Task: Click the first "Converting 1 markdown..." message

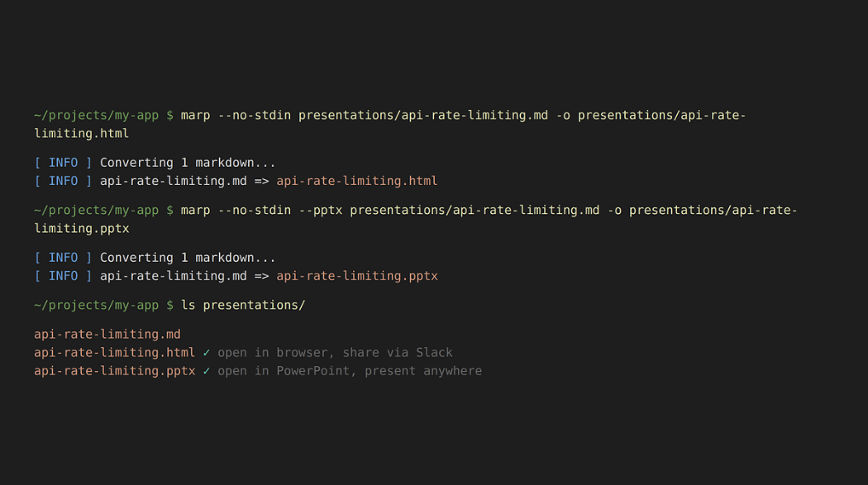Action: (188, 163)
